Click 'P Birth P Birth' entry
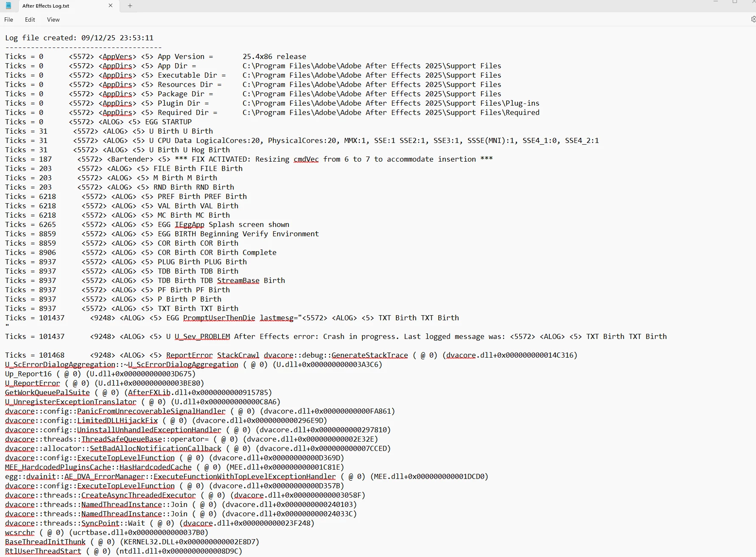The height and width of the screenshot is (557, 756). tap(190, 299)
